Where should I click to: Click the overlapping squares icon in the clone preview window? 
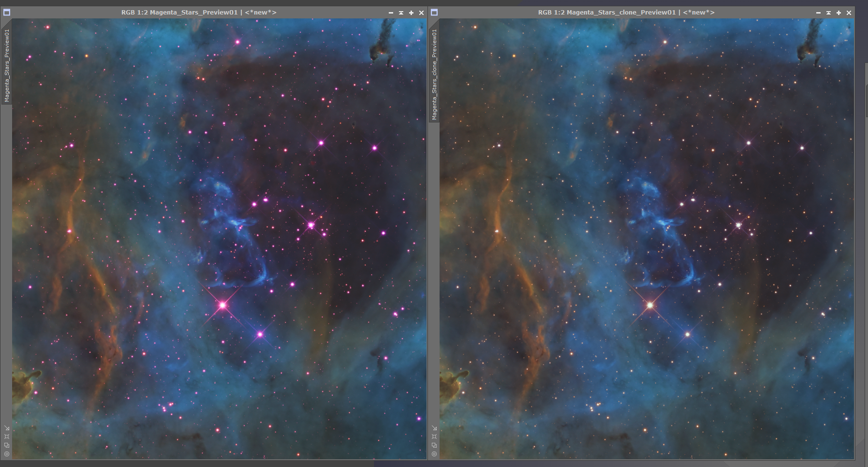tap(434, 445)
